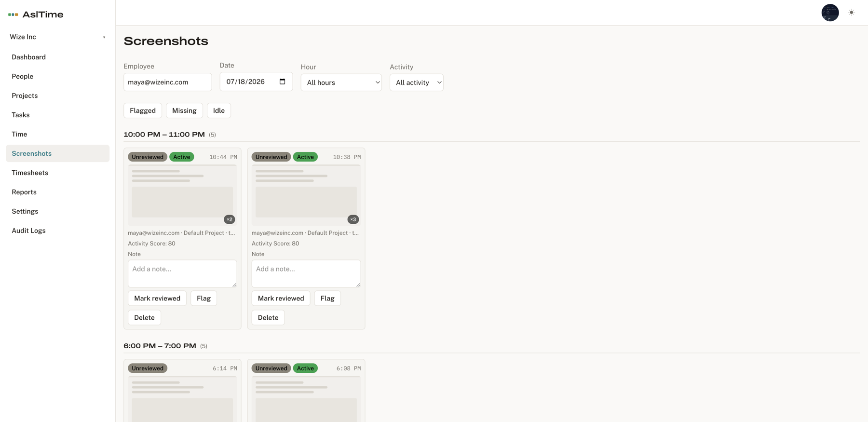Click the Employee email input field

[168, 82]
